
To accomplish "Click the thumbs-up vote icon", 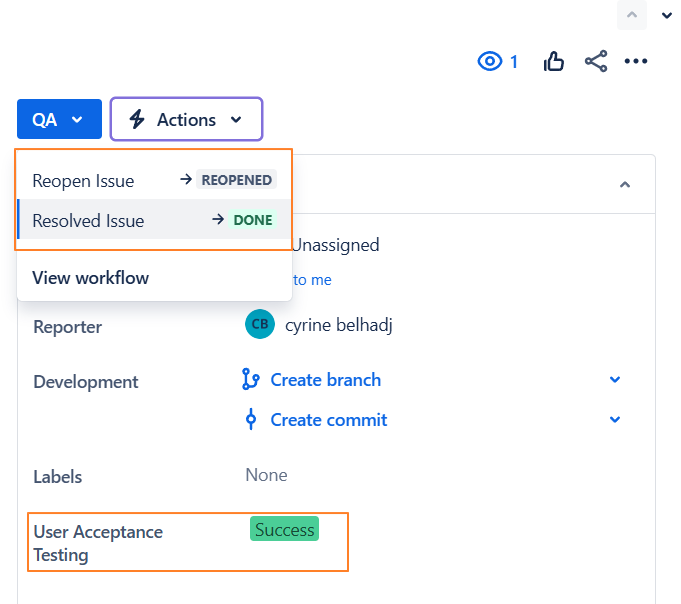I will 554,62.
